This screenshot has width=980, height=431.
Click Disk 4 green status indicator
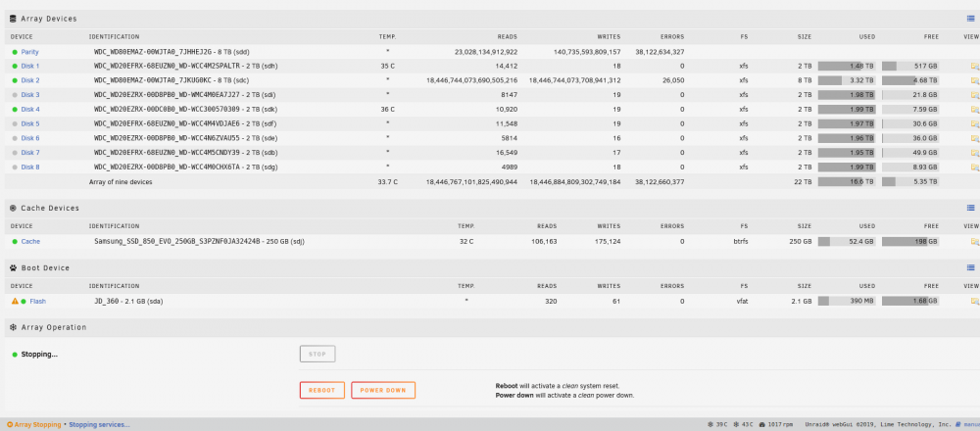point(15,110)
